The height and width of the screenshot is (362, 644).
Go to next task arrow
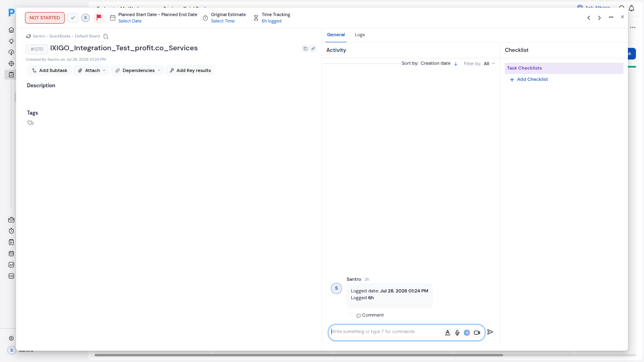600,18
